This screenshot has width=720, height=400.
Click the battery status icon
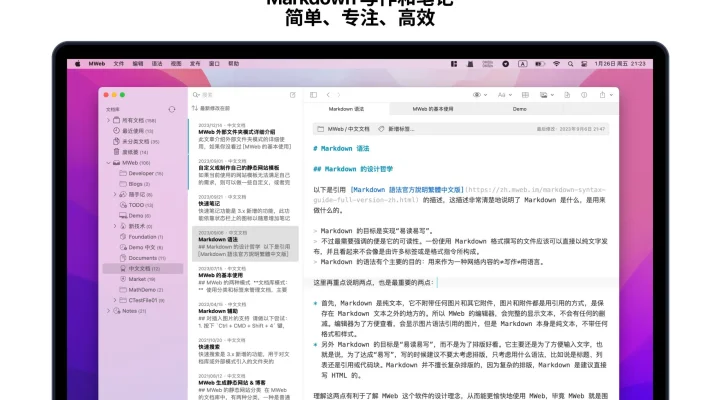pyautogui.click(x=540, y=64)
